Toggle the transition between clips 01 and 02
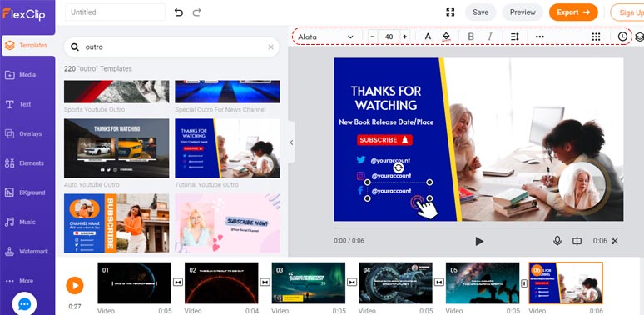Image resolution: width=644 pixels, height=315 pixels. click(178, 282)
